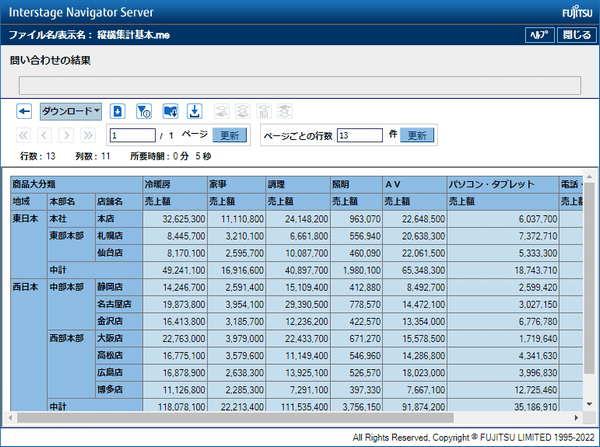Click the second disabled drill layer icon
Image resolution: width=600 pixels, height=447 pixels.
tap(243, 111)
